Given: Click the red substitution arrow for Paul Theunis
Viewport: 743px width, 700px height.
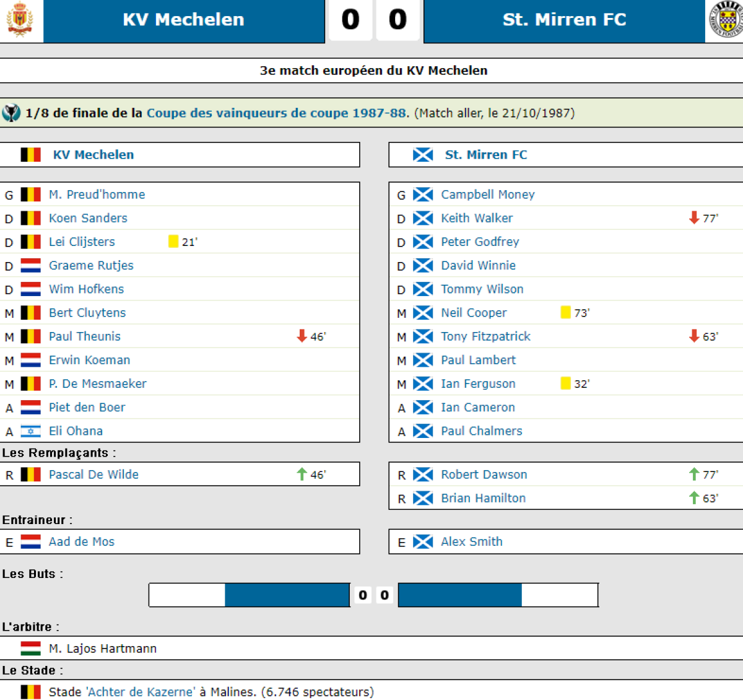Looking at the screenshot, I should [302, 336].
